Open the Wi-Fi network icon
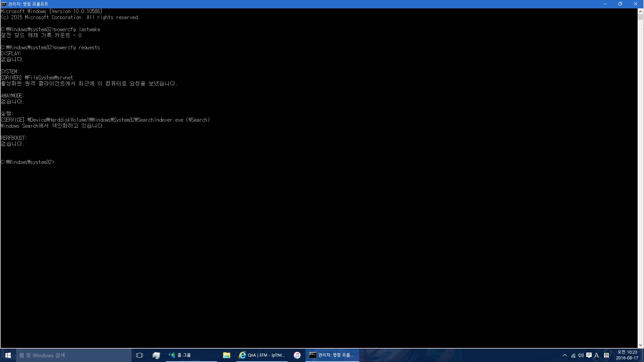Viewport: 644px width, 362px height. tap(573, 355)
